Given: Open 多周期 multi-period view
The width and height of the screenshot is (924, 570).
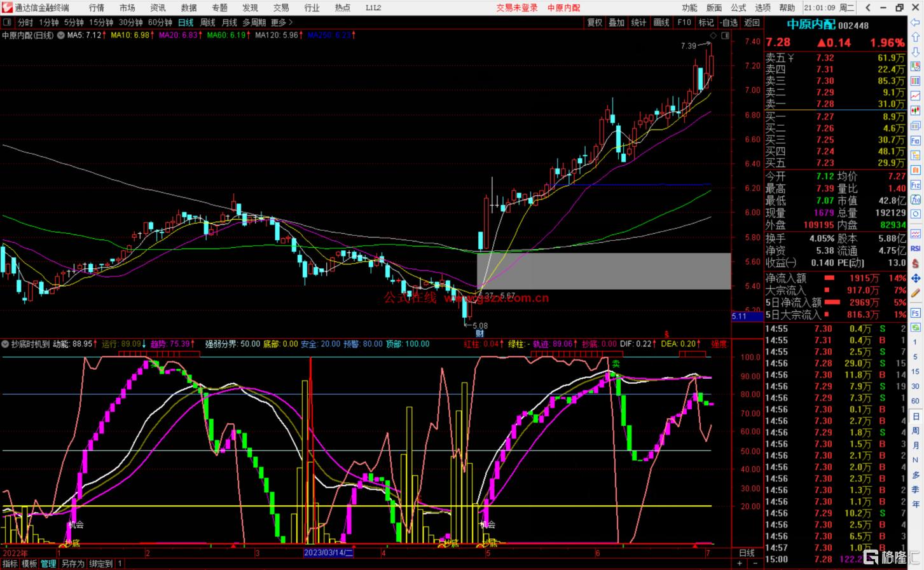Looking at the screenshot, I should tap(254, 22).
